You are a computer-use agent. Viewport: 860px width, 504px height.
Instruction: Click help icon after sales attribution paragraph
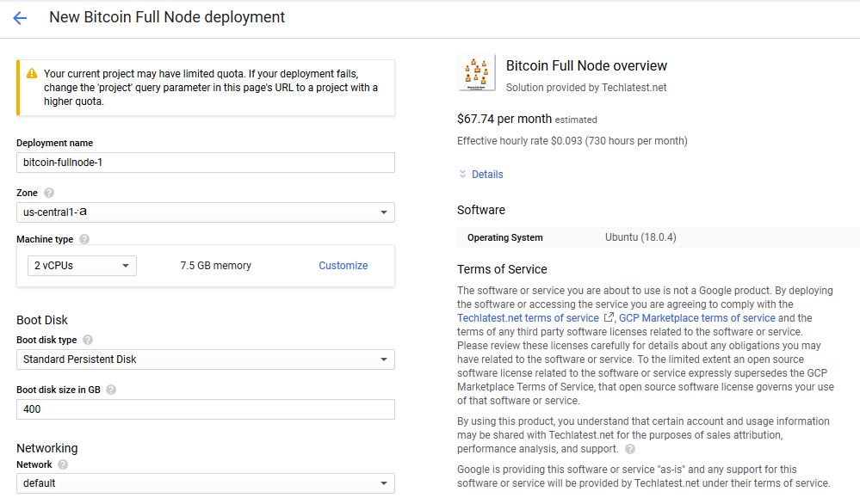tap(630, 449)
